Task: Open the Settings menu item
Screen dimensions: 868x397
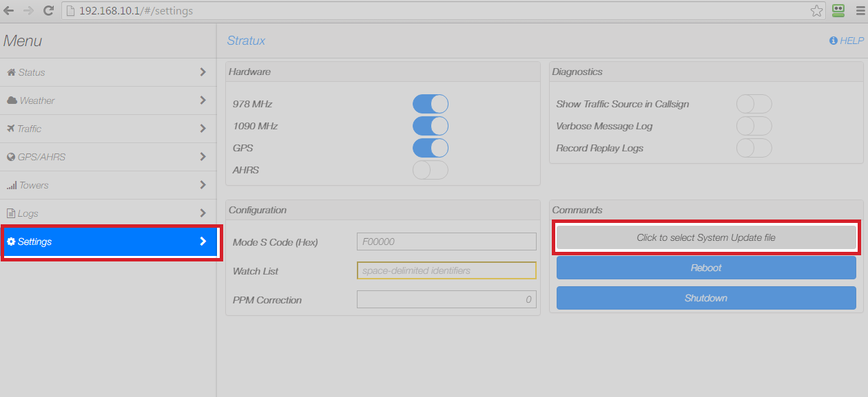Action: 109,242
